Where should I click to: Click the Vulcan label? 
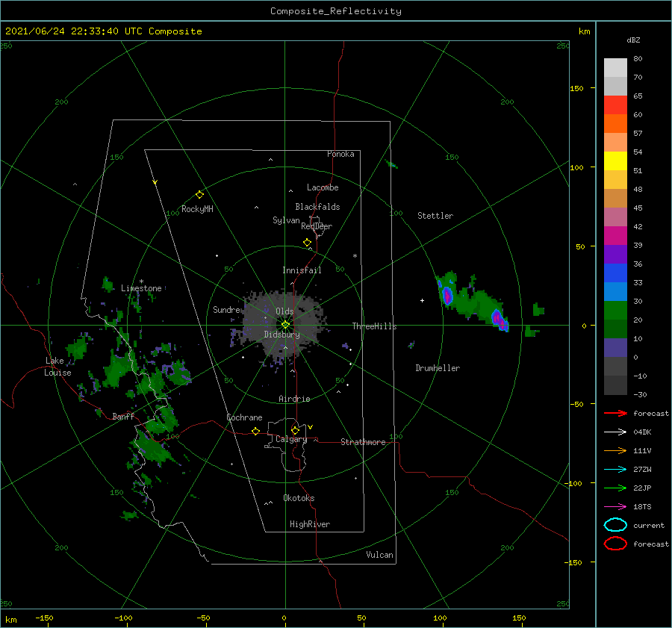pos(379,555)
